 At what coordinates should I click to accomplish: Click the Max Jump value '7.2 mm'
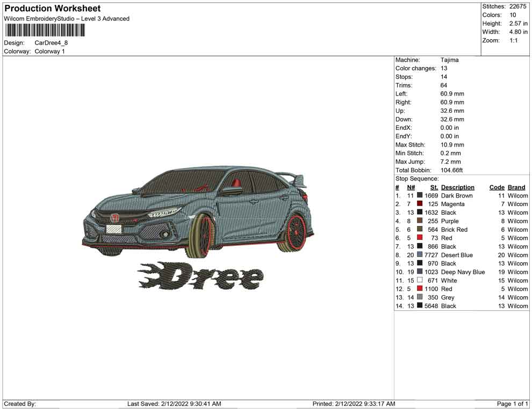click(x=450, y=162)
